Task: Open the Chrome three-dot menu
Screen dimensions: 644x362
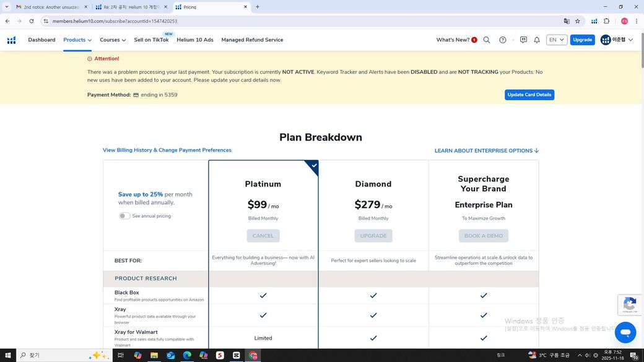Action: pos(636,21)
